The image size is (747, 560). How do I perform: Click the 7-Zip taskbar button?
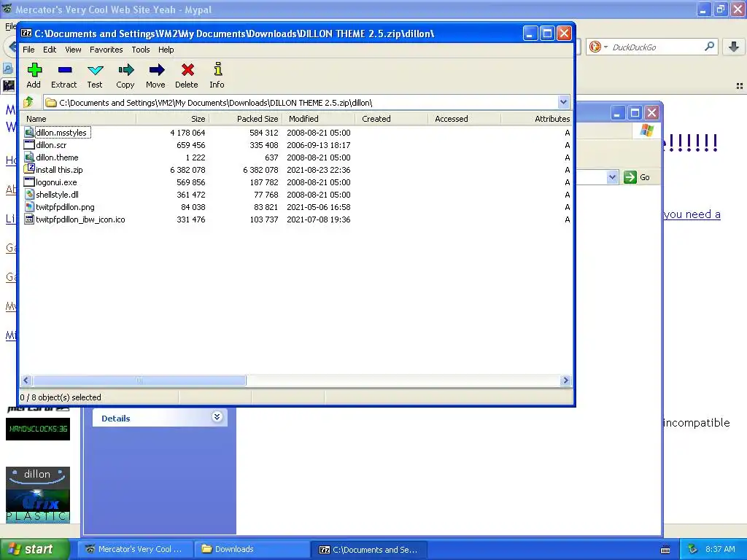(368, 549)
